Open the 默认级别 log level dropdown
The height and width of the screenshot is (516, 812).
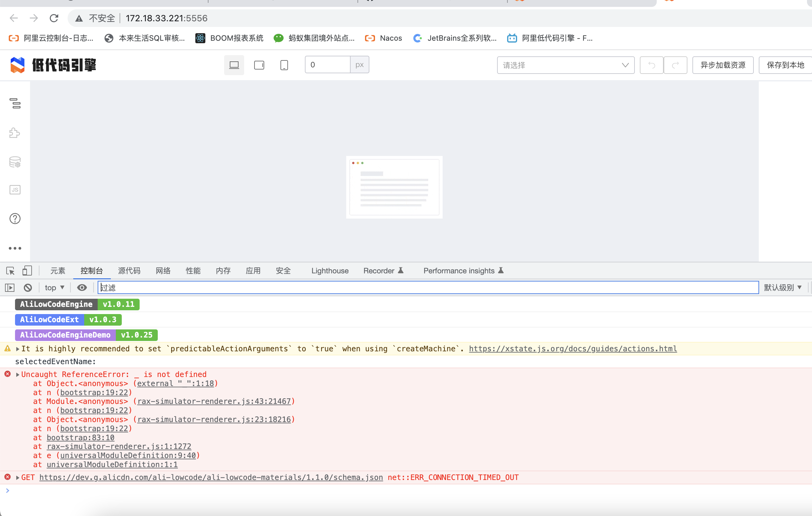[x=783, y=287]
